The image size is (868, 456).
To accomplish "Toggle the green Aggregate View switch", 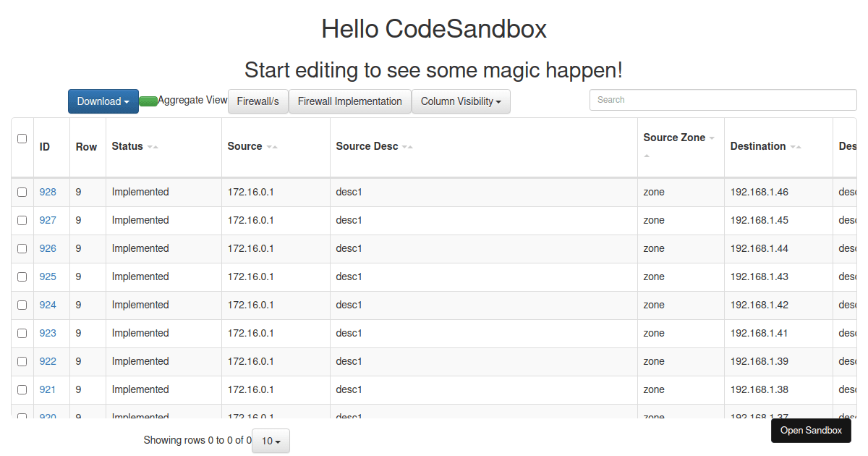I will click(x=148, y=101).
